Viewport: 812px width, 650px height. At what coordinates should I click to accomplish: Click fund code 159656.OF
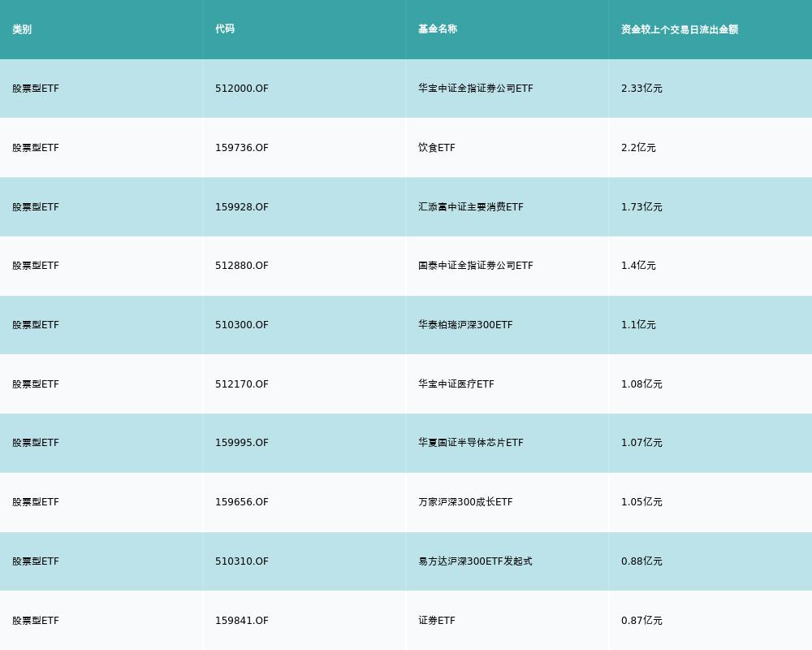click(x=242, y=502)
